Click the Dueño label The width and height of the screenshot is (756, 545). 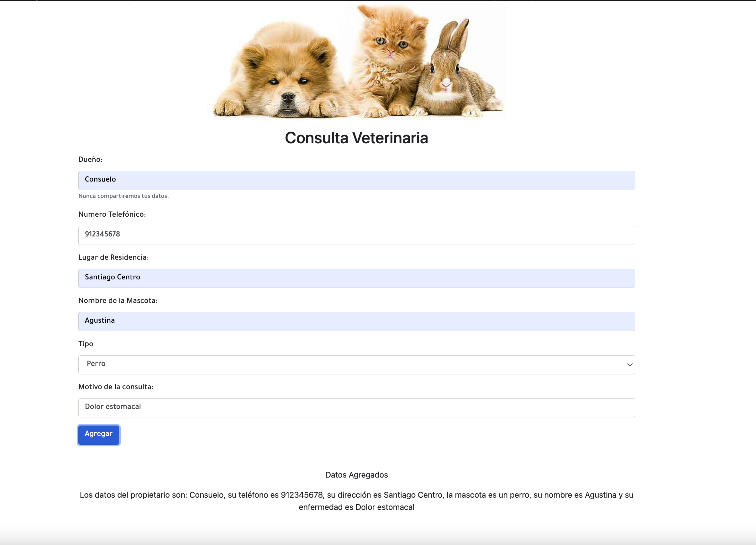click(x=90, y=159)
